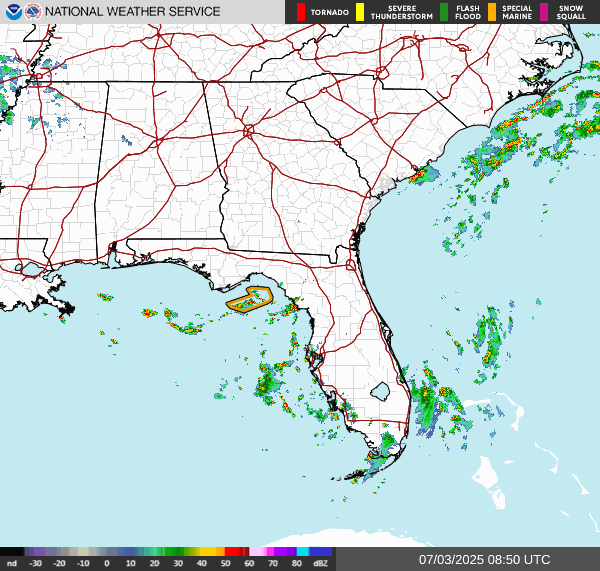This screenshot has width=600, height=571.
Task: Click the red Tornado legend swatch
Action: point(301,12)
